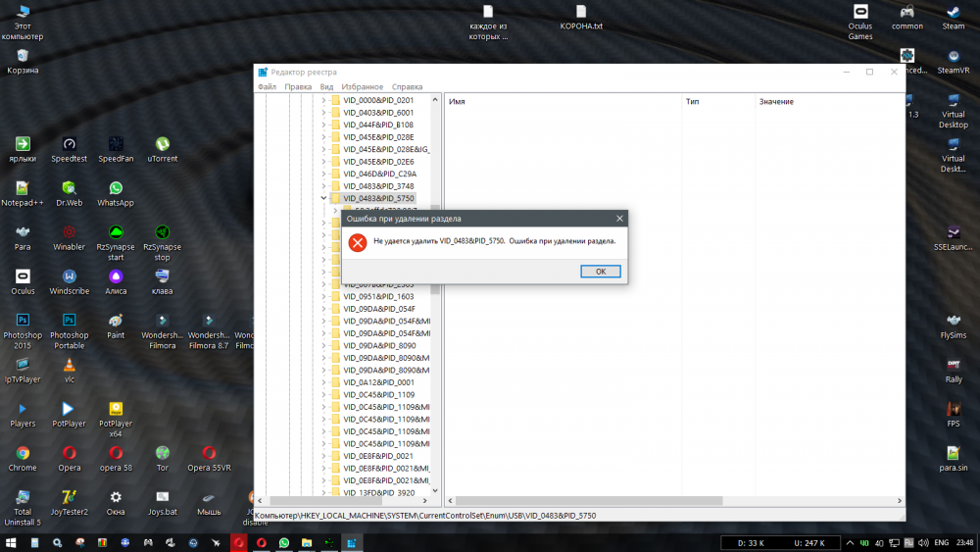This screenshot has height=552, width=980.
Task: Select the SteamVR desktop icon
Action: point(954,62)
